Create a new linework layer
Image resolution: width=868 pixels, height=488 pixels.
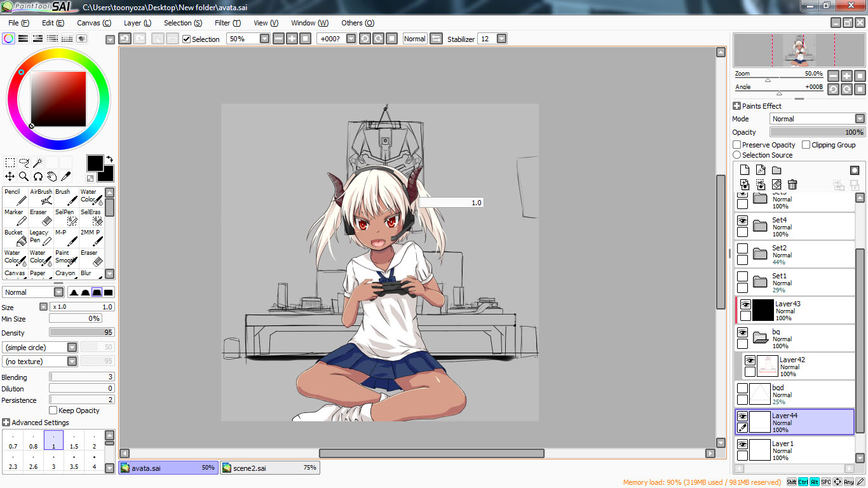coord(761,170)
